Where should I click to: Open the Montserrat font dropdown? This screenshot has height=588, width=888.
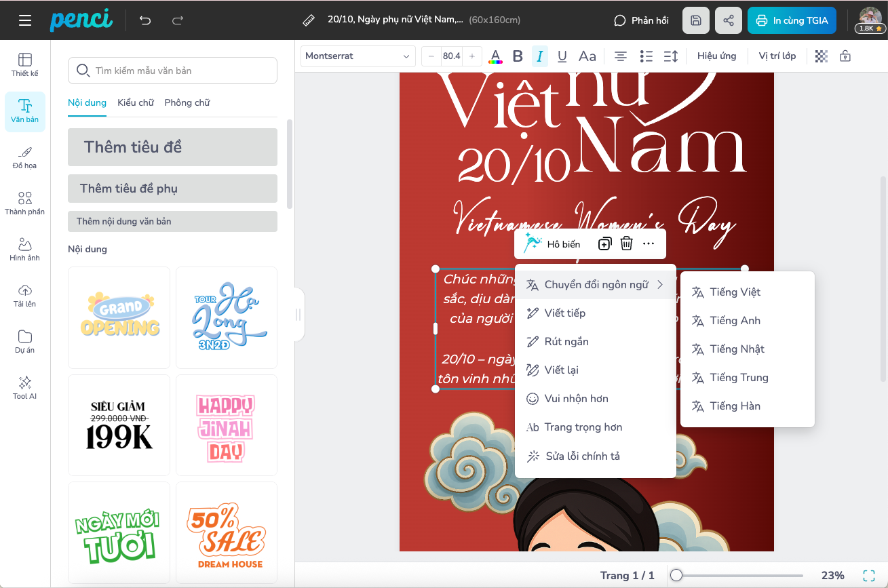pyautogui.click(x=358, y=56)
